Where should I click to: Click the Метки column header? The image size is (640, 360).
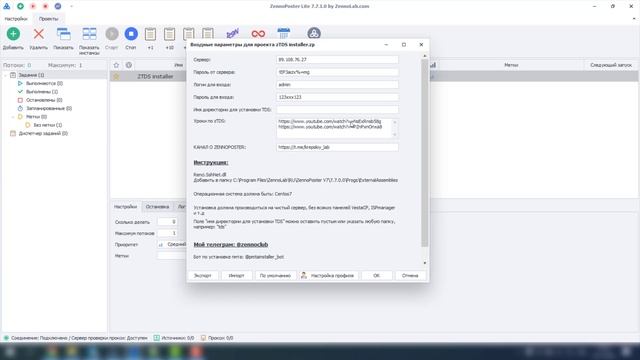511,65
